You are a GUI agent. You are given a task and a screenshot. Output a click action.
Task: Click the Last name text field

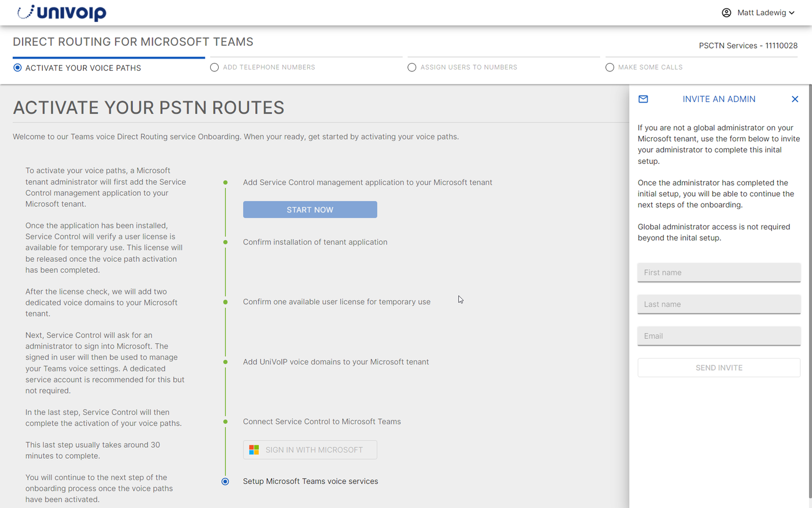click(x=719, y=304)
